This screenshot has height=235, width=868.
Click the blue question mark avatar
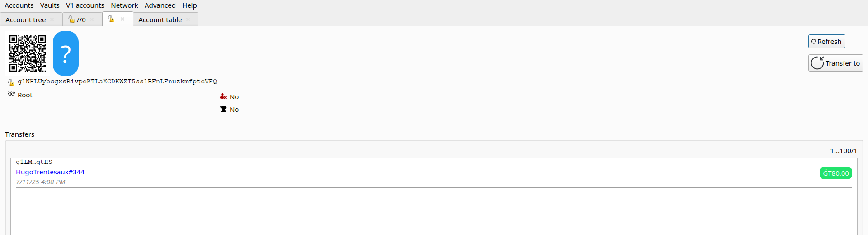(66, 53)
